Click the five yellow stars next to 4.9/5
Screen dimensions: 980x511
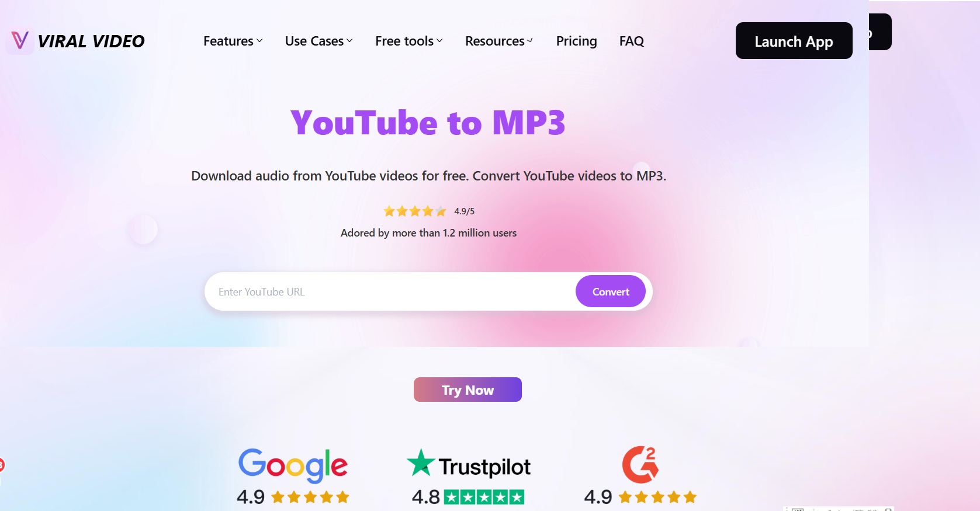[x=415, y=211]
